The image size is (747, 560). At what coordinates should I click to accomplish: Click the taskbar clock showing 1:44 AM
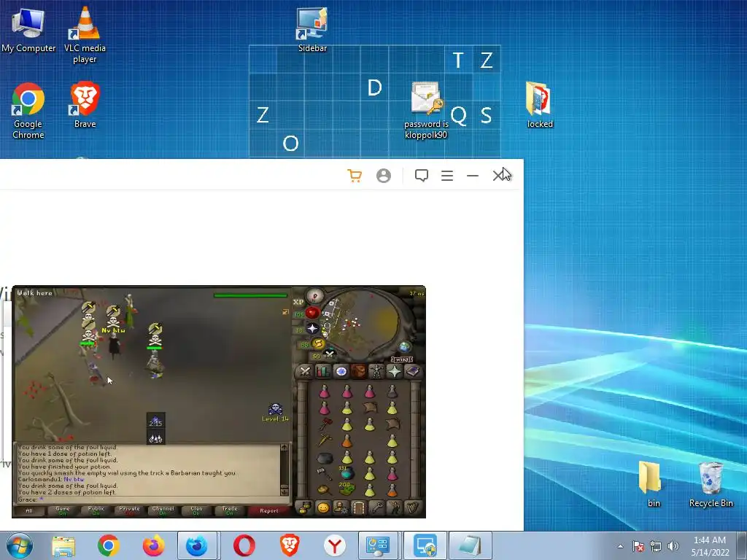click(x=710, y=545)
